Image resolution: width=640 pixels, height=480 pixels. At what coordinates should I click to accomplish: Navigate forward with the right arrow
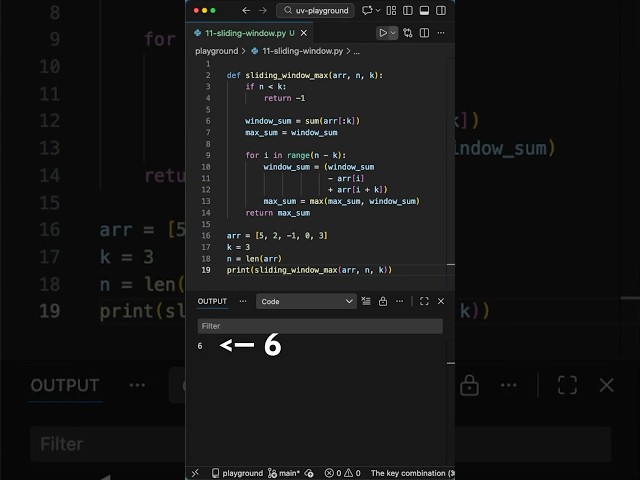click(x=262, y=10)
